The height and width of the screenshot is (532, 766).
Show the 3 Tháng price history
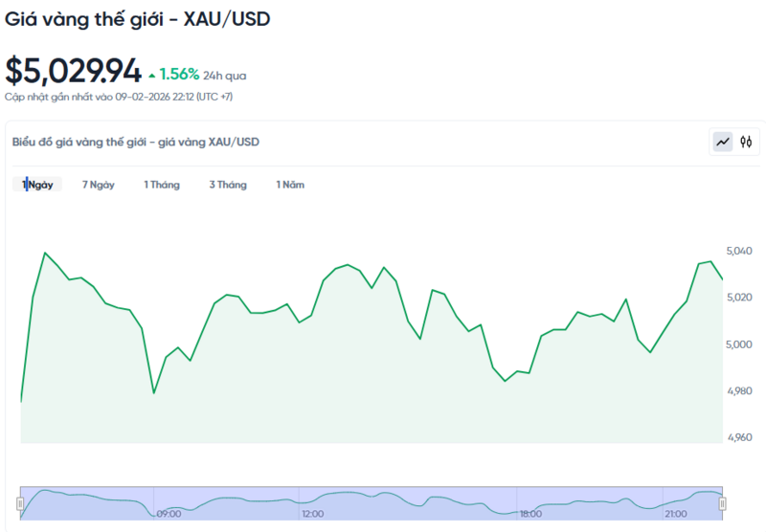coord(228,185)
